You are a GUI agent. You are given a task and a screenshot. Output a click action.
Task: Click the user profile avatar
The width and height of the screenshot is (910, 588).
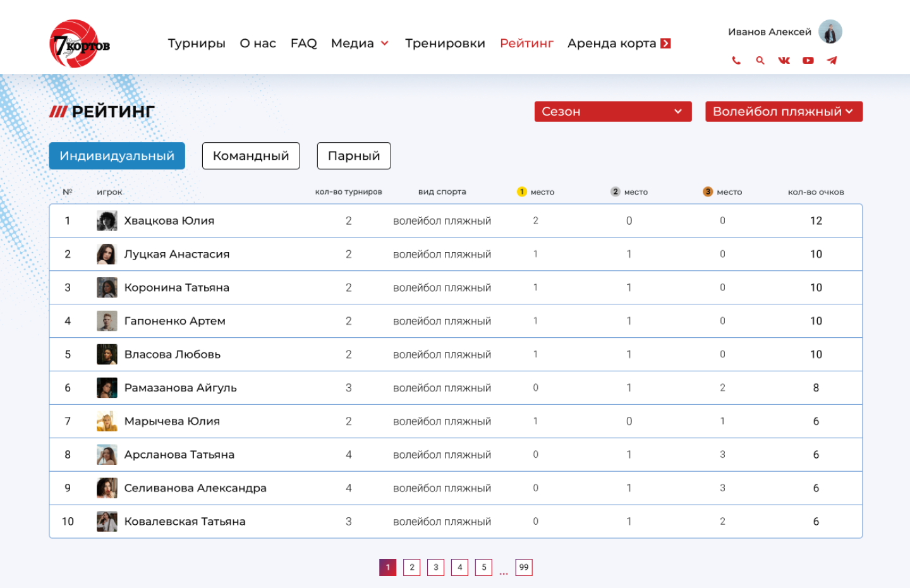pos(830,32)
